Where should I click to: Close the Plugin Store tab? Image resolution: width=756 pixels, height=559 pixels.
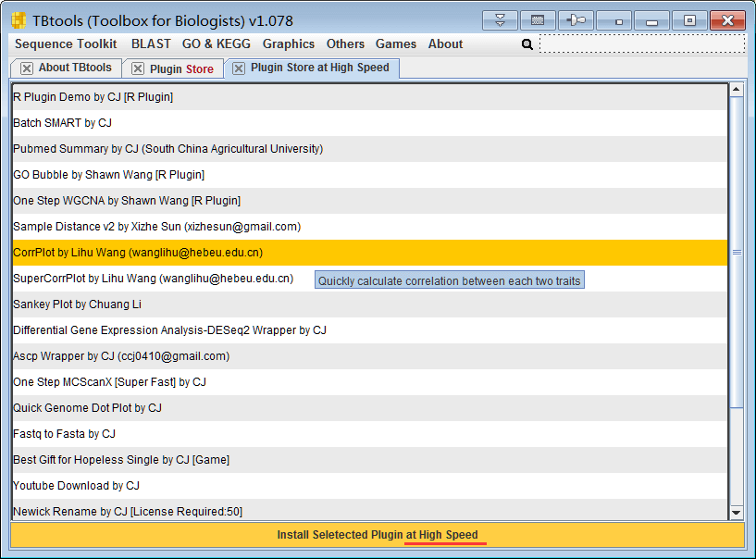click(137, 68)
